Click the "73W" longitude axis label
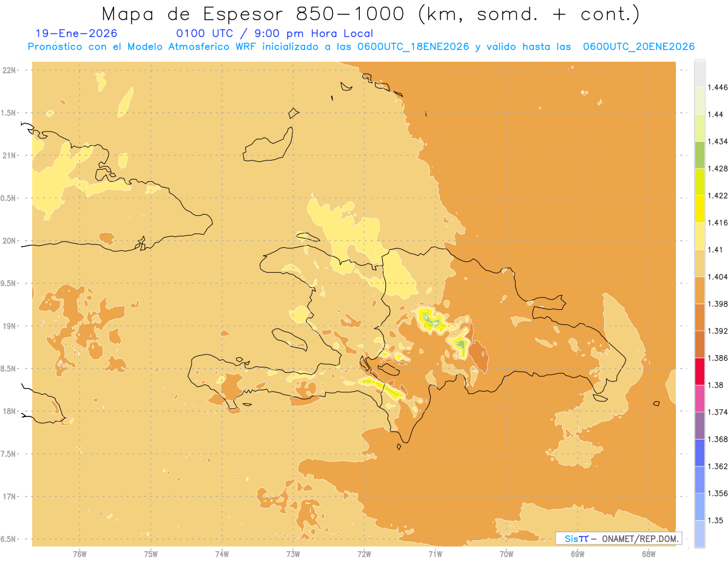 coord(293,554)
